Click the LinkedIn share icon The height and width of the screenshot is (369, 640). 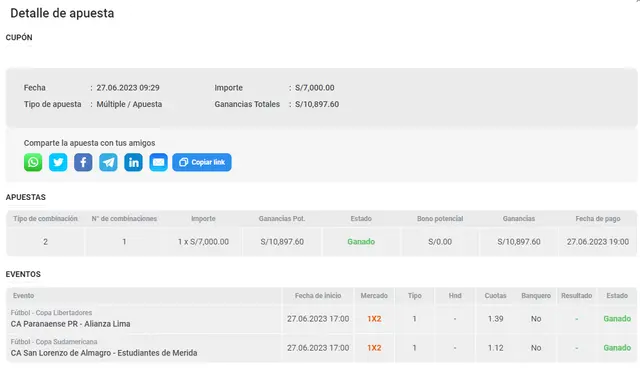pos(133,162)
